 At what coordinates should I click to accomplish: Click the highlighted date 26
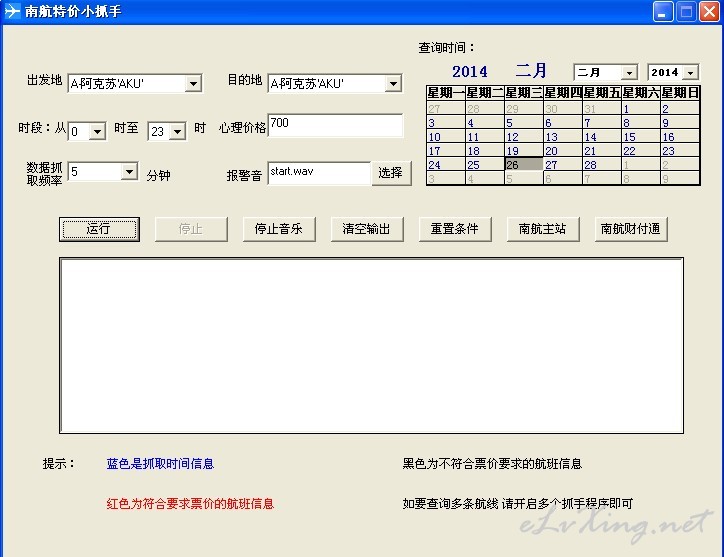pos(524,164)
